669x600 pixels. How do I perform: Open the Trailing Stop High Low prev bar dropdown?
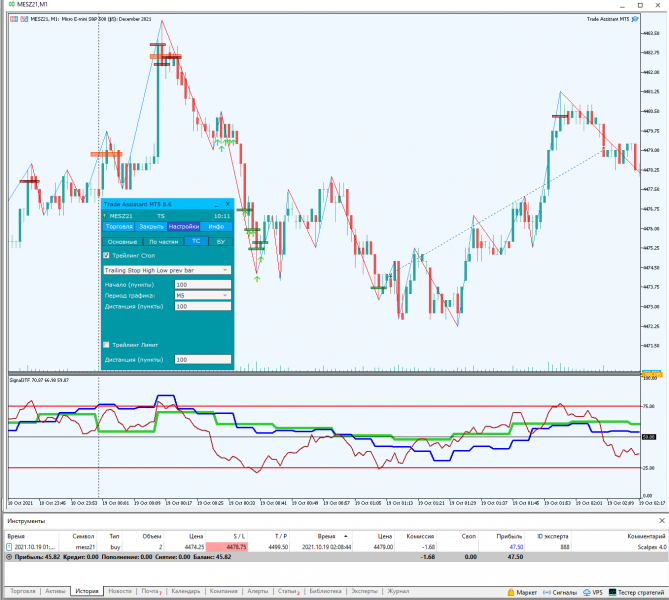[167, 270]
